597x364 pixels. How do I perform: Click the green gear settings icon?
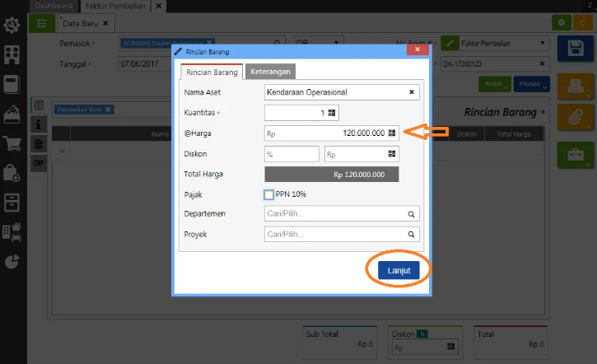click(561, 23)
